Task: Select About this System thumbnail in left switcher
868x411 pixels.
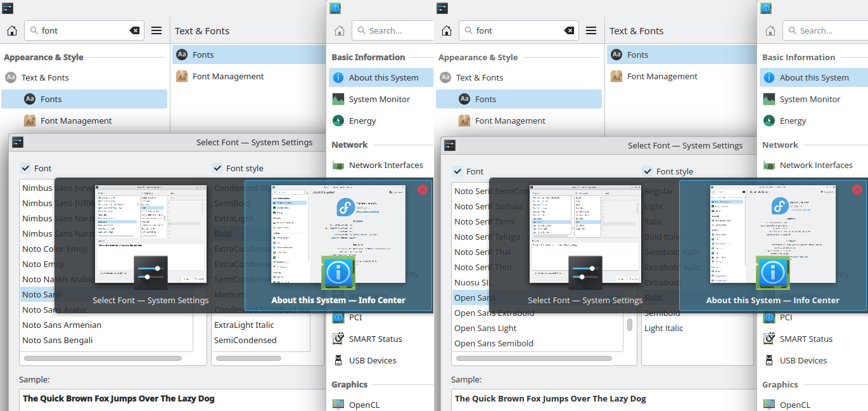Action: pyautogui.click(x=338, y=246)
